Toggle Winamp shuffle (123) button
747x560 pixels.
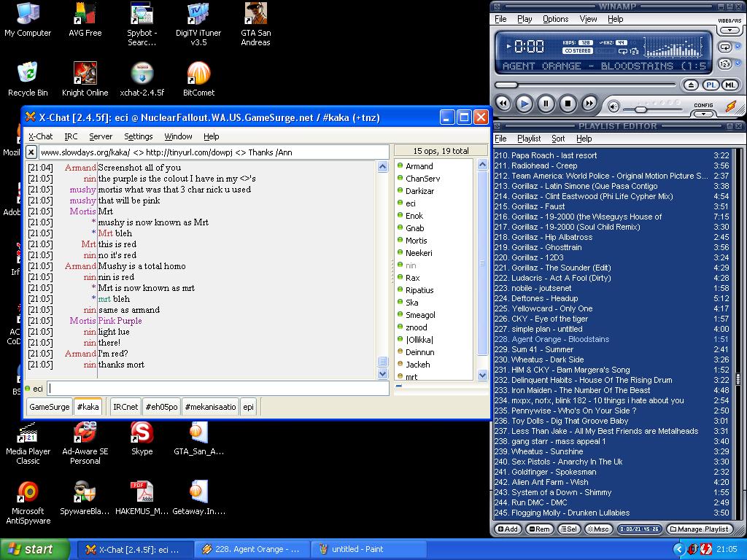[x=724, y=64]
